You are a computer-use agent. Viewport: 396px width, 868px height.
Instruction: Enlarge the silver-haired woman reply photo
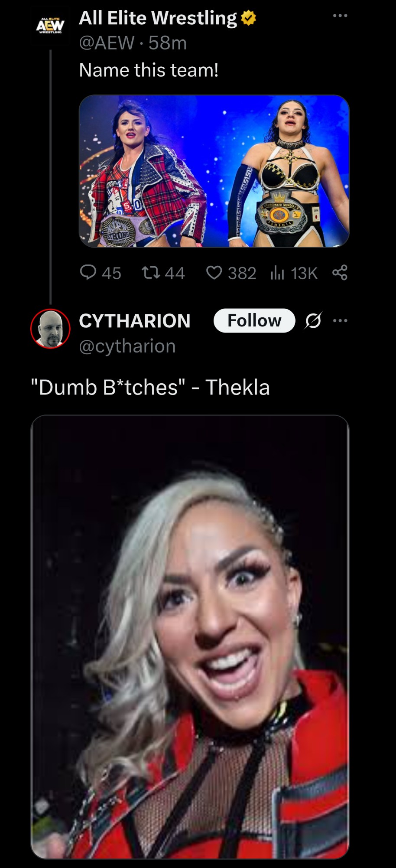coord(190,637)
